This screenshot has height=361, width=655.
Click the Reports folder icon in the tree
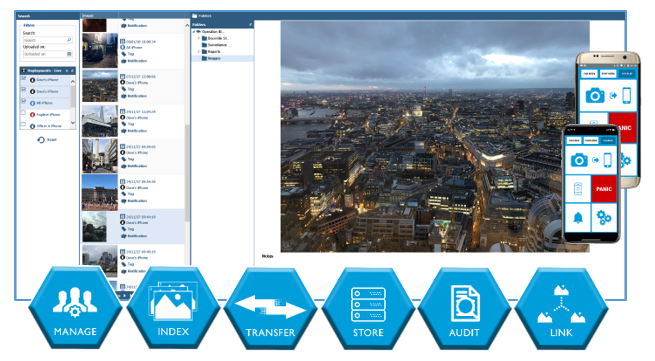click(x=204, y=52)
